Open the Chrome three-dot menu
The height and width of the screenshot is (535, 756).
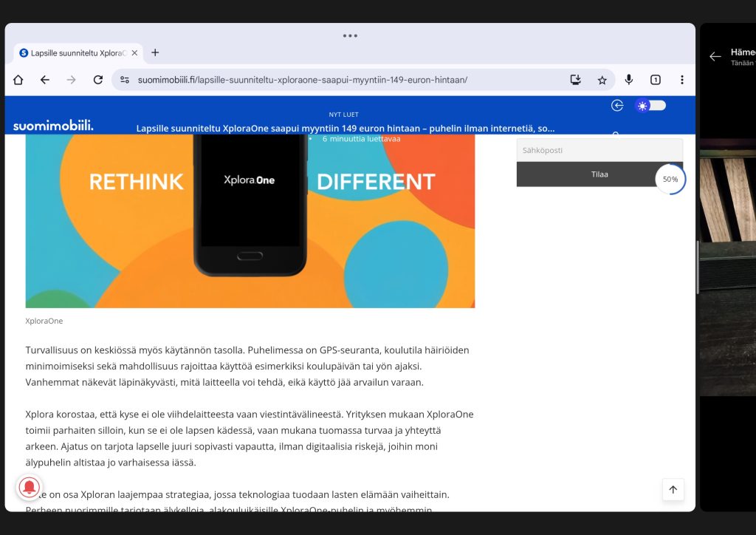[x=681, y=80]
